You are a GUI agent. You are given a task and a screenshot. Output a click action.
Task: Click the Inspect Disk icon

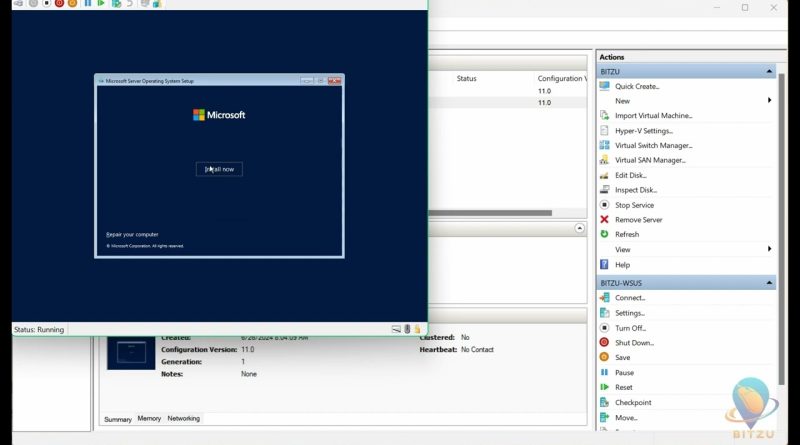point(605,189)
